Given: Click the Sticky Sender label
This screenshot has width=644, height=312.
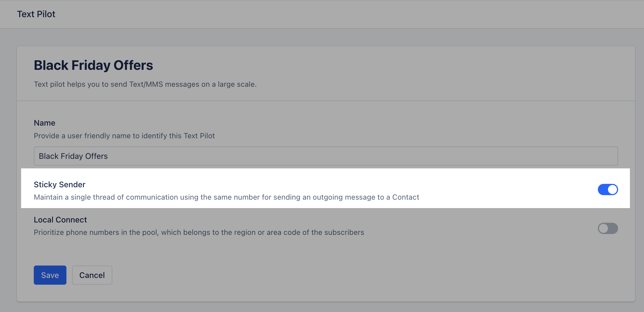Looking at the screenshot, I should click(60, 184).
